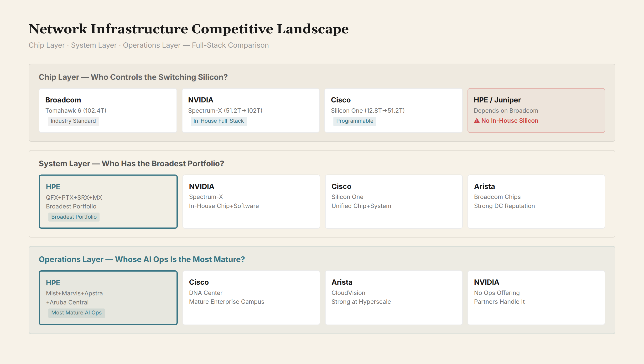Click HPE title in Operations Layer card
This screenshot has height=364, width=644.
[x=53, y=283]
